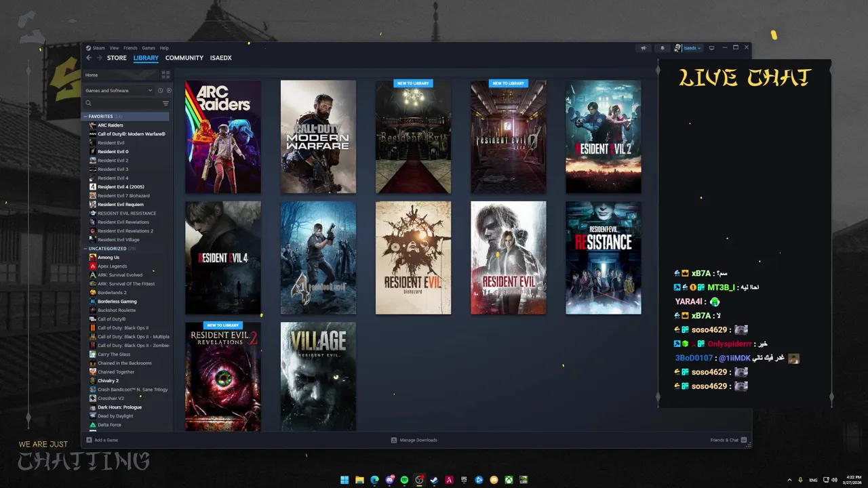
Task: Select Among Us in sidebar
Action: (x=108, y=258)
